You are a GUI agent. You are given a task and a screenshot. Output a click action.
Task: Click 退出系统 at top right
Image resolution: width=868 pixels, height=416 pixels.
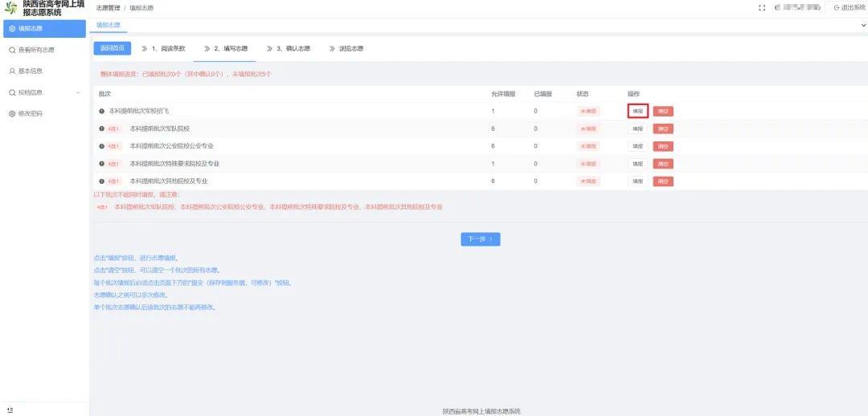[845, 8]
